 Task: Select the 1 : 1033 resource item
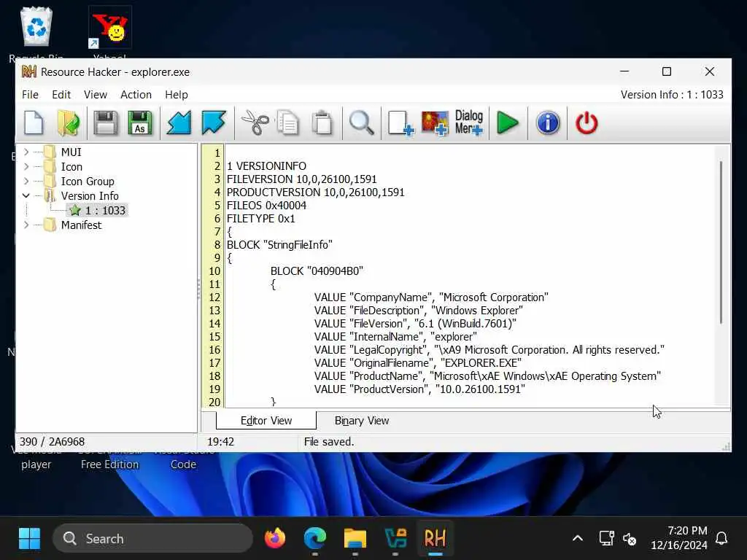98,211
